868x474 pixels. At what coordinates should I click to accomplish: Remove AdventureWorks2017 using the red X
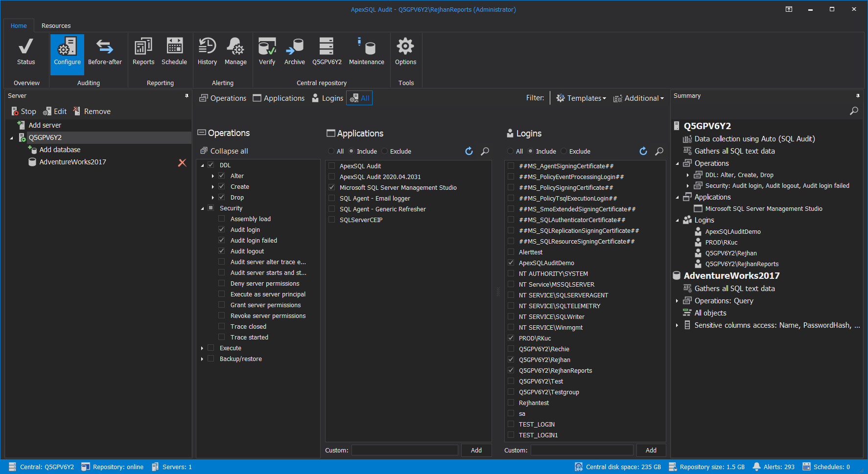[x=182, y=162]
